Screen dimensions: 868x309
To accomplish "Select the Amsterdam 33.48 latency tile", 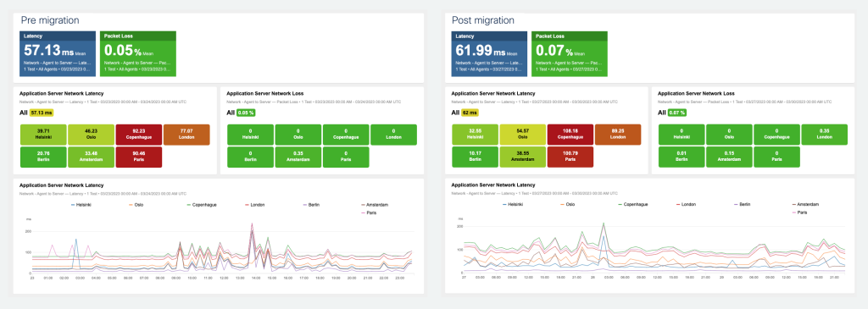I will coord(91,157).
